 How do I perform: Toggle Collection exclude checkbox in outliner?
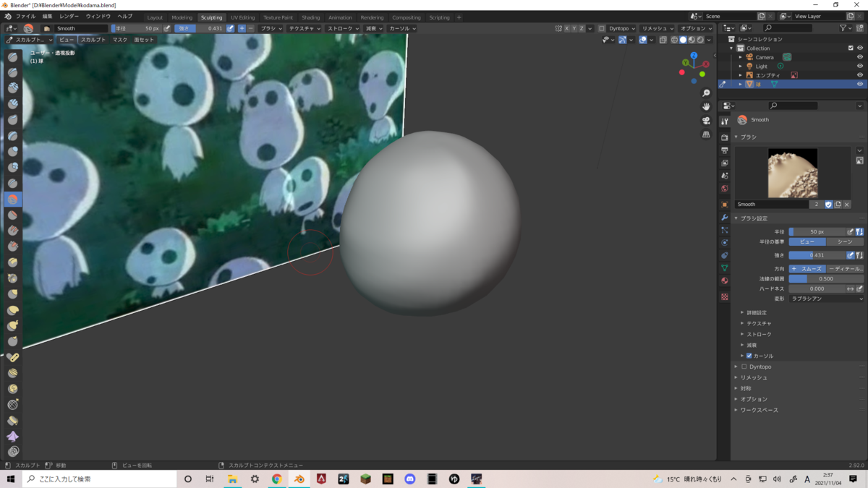[x=851, y=48]
